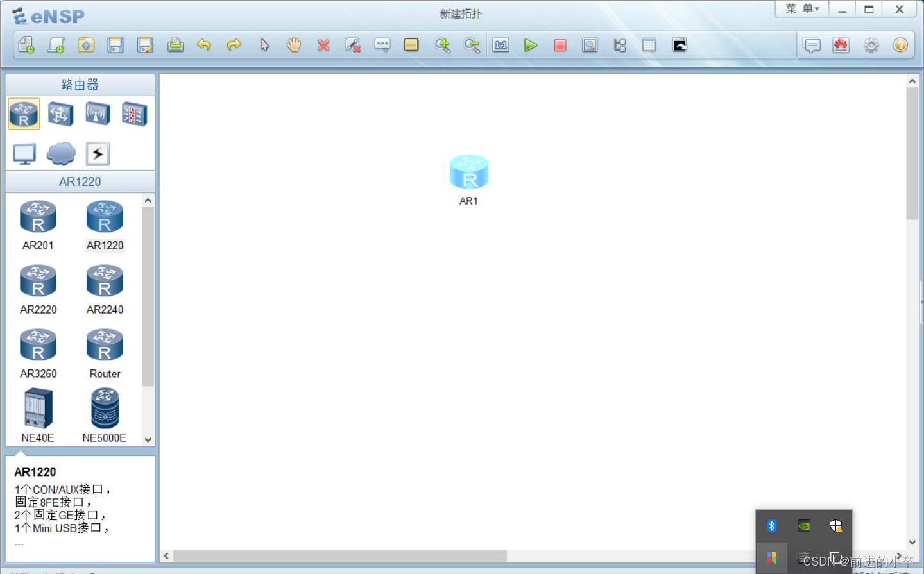Image resolution: width=924 pixels, height=574 pixels.
Task: Choose the generic Router model
Action: point(105,354)
